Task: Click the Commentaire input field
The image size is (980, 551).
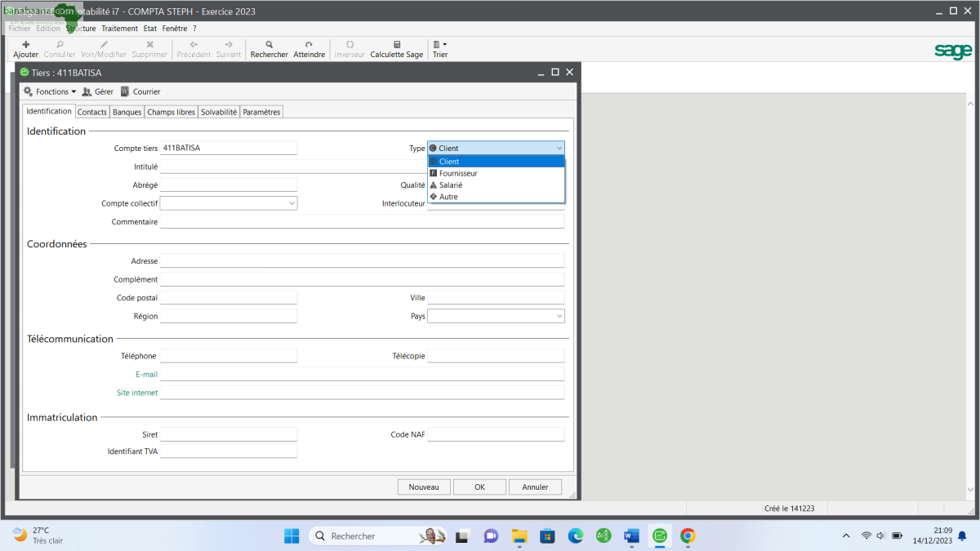Action: tap(363, 221)
